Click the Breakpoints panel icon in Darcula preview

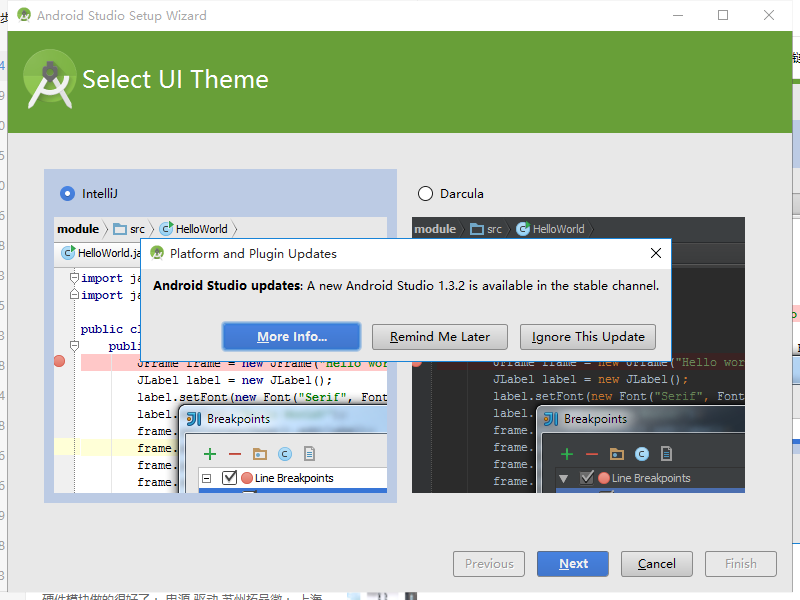point(551,419)
